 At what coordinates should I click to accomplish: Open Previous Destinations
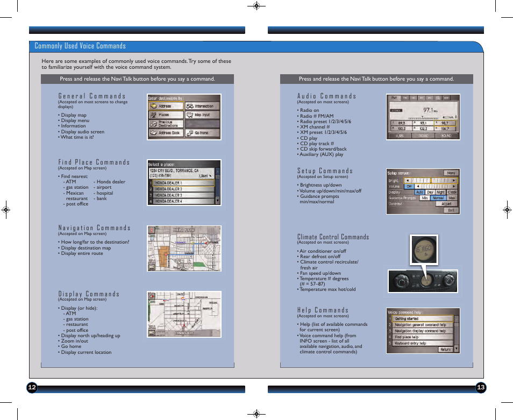[166, 124]
